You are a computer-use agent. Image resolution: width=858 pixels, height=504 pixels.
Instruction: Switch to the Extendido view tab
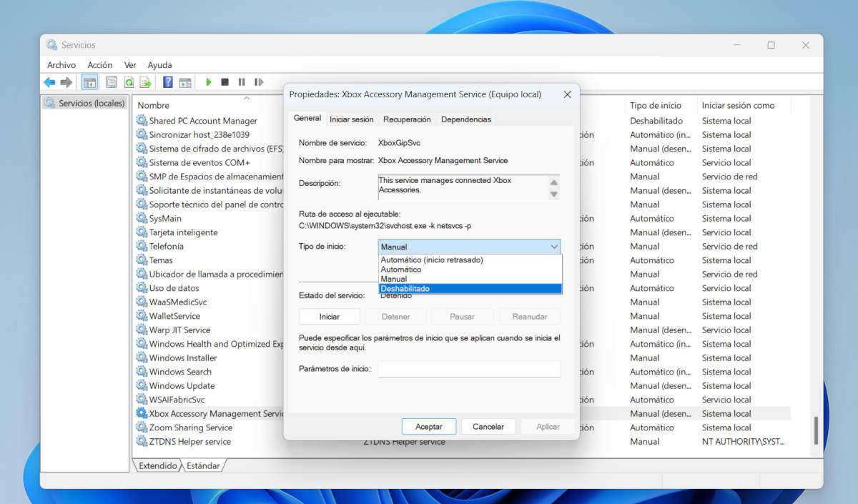coord(157,465)
